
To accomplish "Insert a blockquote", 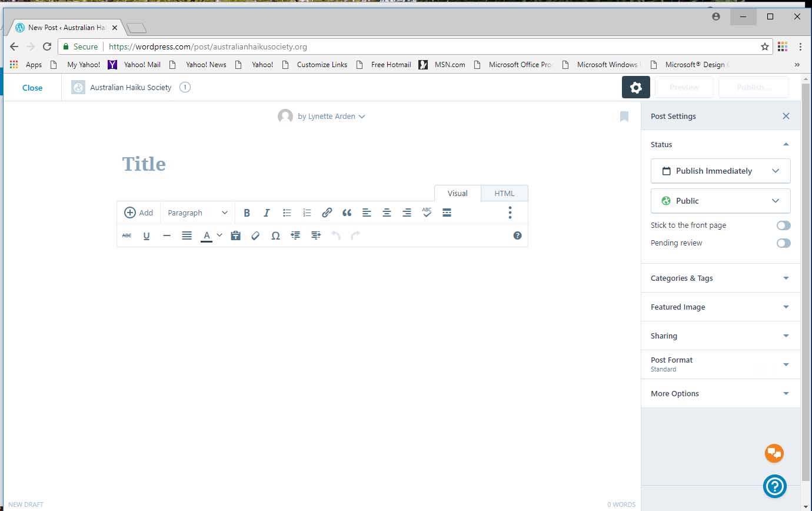I will pyautogui.click(x=347, y=213).
